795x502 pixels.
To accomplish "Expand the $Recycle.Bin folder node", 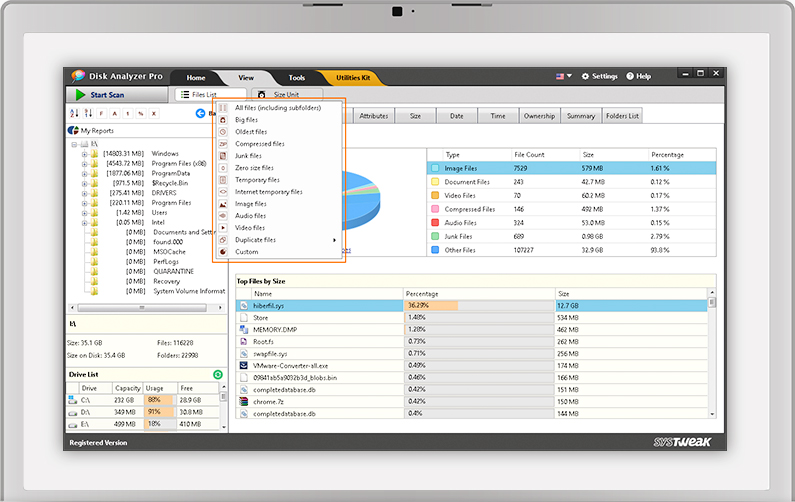I will click(x=84, y=183).
